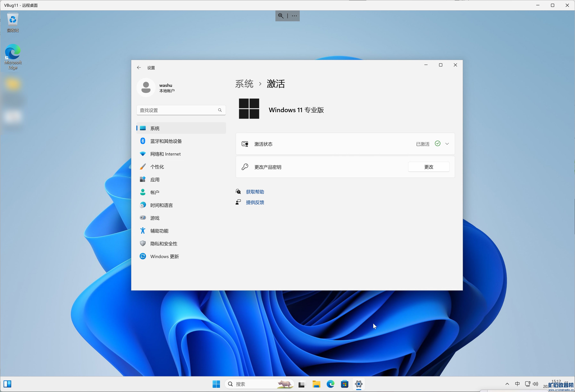Show hidden system tray icons chevron
This screenshot has height=392, width=575.
507,384
